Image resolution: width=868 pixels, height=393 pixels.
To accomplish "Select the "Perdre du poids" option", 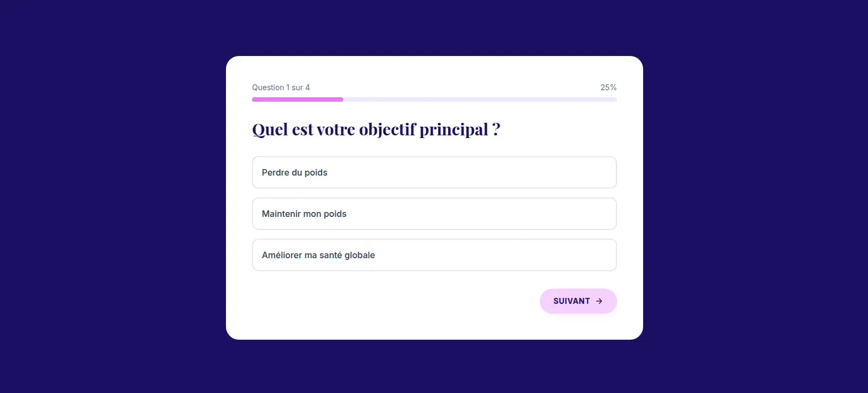I will pos(434,172).
